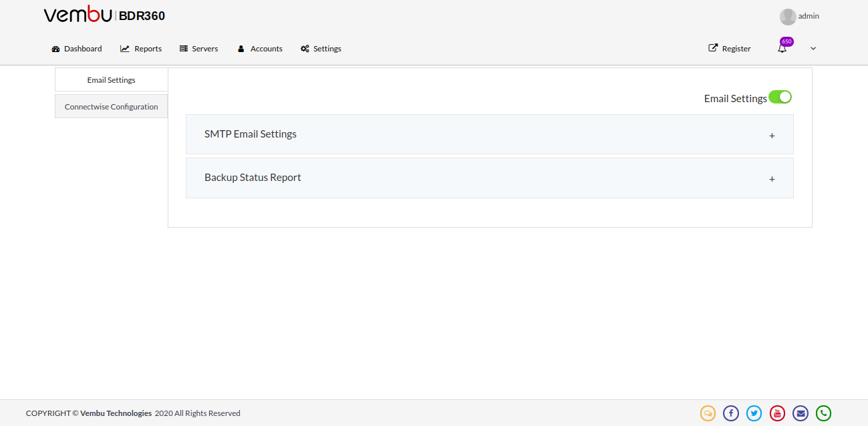This screenshot has width=868, height=426.
Task: Expand Backup Status Report with plus
Action: [x=772, y=179]
